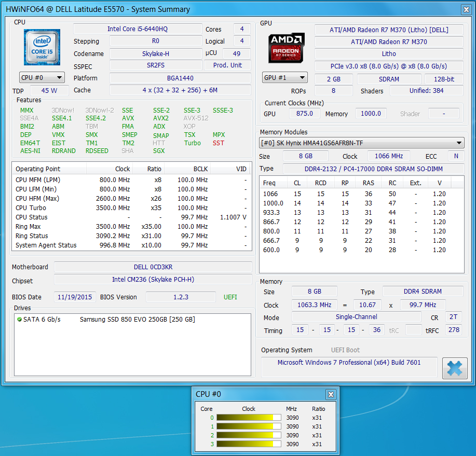This screenshot has width=476, height=456.
Task: Close the HWiNFO64 System Summary window
Action: pyautogui.click(x=466, y=9)
